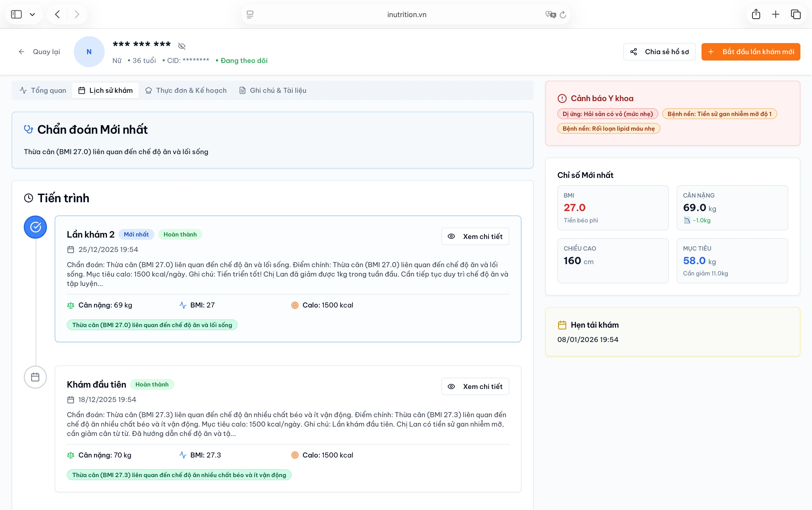Click the inutrition.vn address field
Image resolution: width=812 pixels, height=510 pixels.
pyautogui.click(x=406, y=14)
